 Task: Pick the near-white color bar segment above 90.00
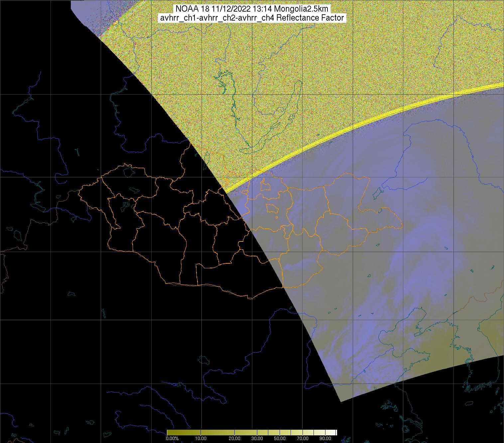(330, 432)
